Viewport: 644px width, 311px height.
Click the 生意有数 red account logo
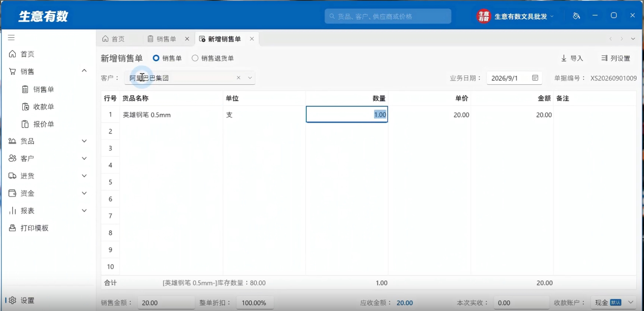pos(484,16)
